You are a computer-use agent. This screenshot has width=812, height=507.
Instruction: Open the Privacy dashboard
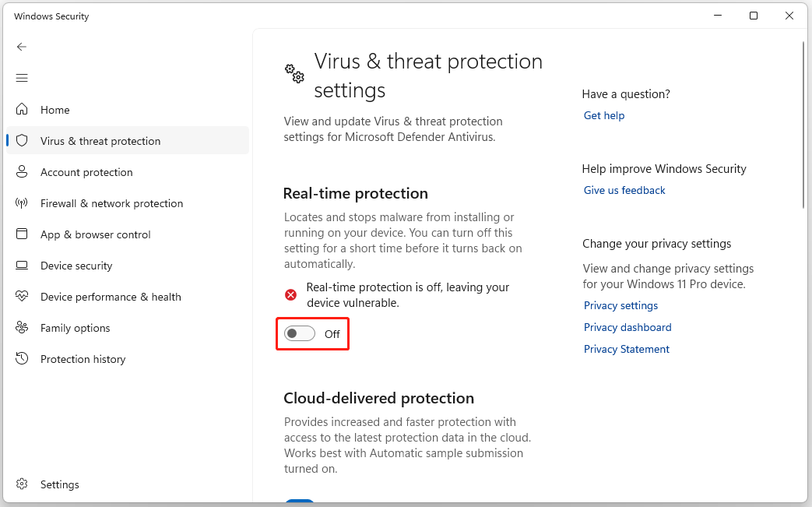pyautogui.click(x=627, y=326)
